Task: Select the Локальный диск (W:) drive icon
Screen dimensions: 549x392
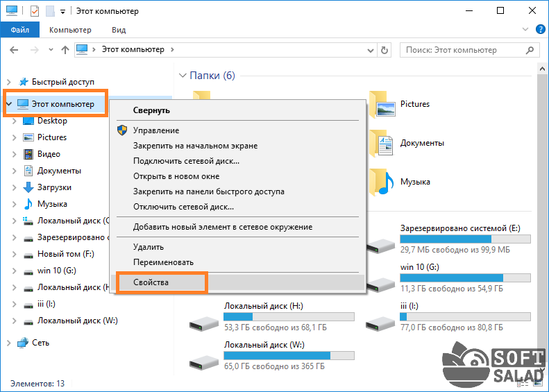Action: coord(204,363)
